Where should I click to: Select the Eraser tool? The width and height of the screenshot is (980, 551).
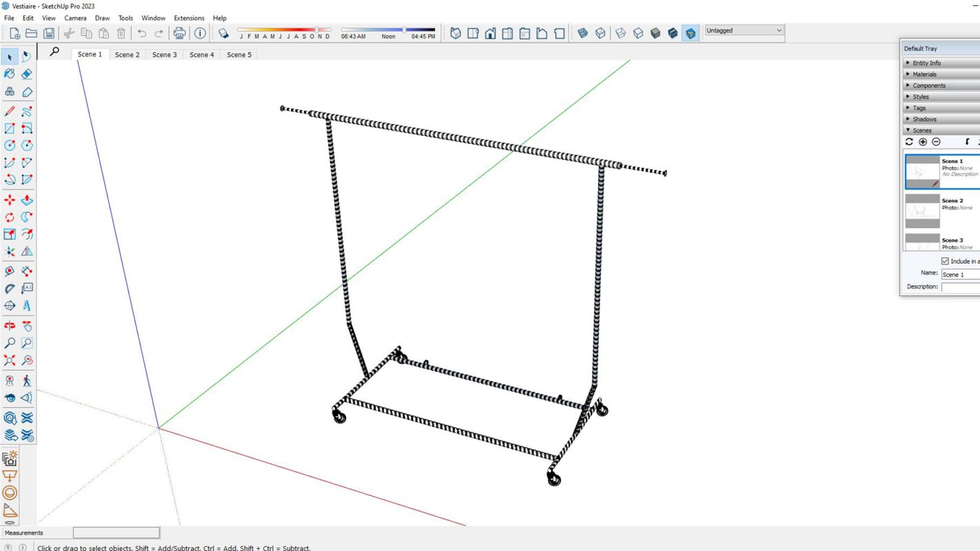pyautogui.click(x=27, y=74)
